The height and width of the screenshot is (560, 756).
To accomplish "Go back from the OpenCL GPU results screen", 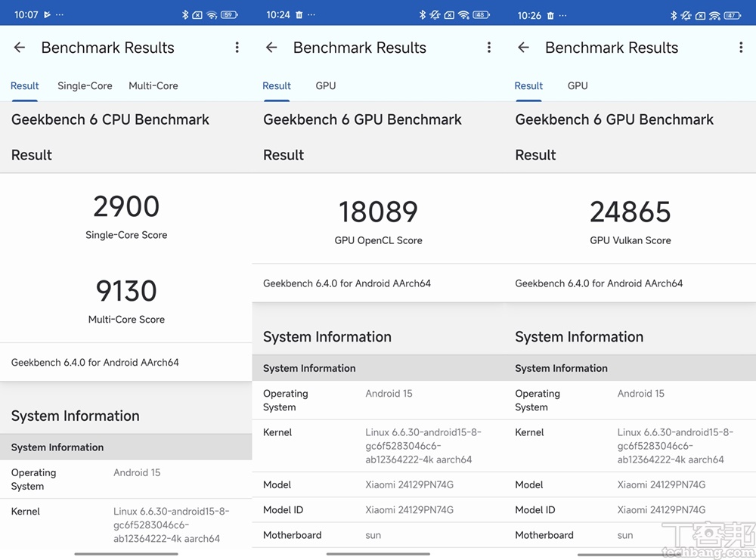I will coord(271,47).
